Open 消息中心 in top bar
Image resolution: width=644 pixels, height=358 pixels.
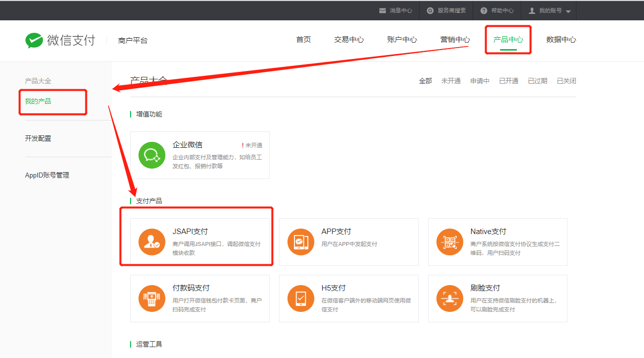coord(396,10)
